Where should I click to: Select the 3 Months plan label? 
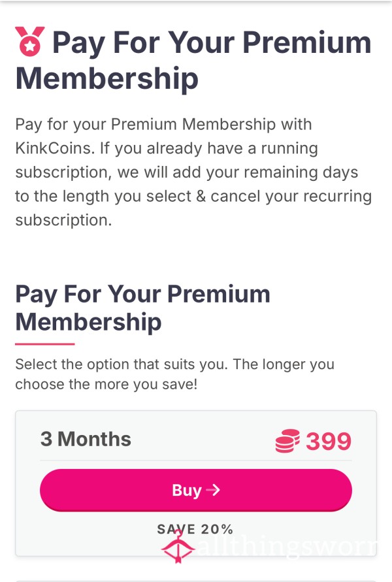click(86, 439)
